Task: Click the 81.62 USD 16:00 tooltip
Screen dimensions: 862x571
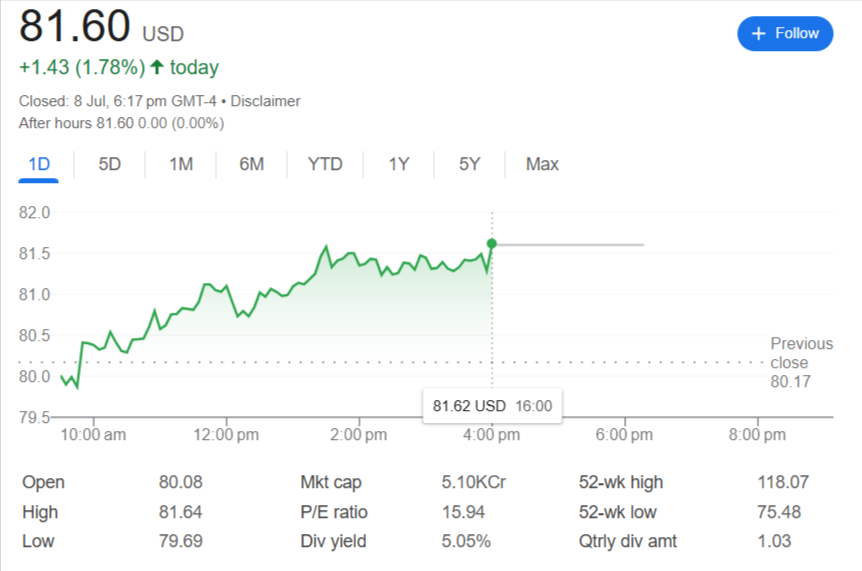Action: (492, 406)
